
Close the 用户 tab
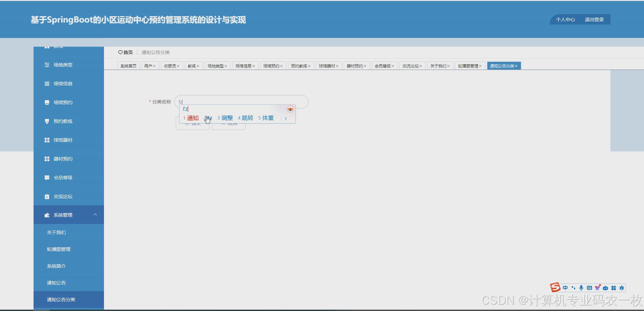tap(154, 66)
